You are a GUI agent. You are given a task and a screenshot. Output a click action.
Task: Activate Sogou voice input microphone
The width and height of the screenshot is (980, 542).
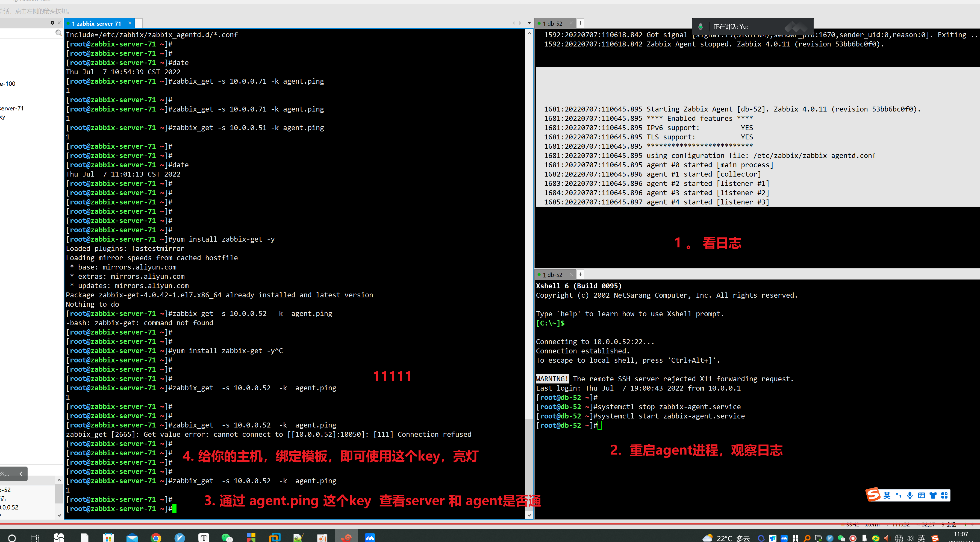pos(910,495)
